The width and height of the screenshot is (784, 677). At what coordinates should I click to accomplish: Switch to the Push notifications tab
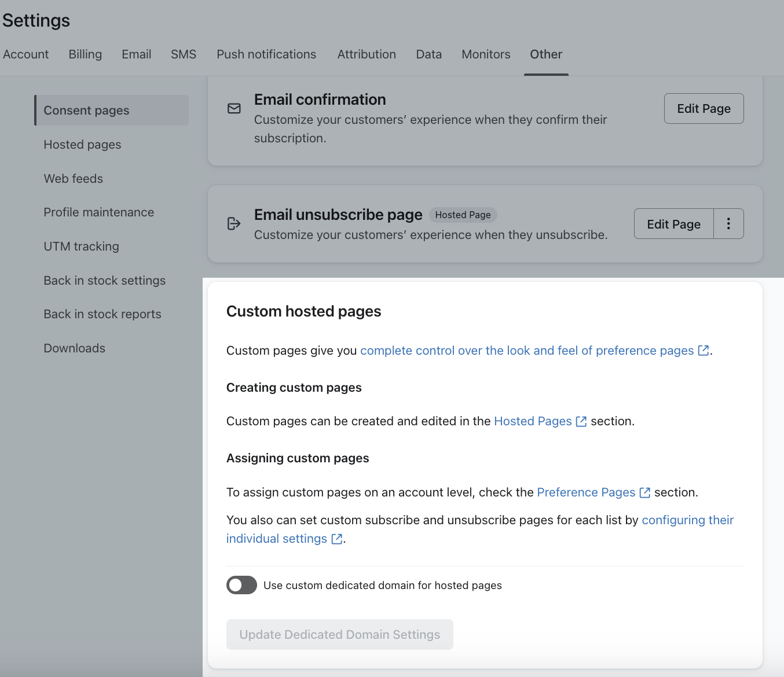tap(266, 54)
